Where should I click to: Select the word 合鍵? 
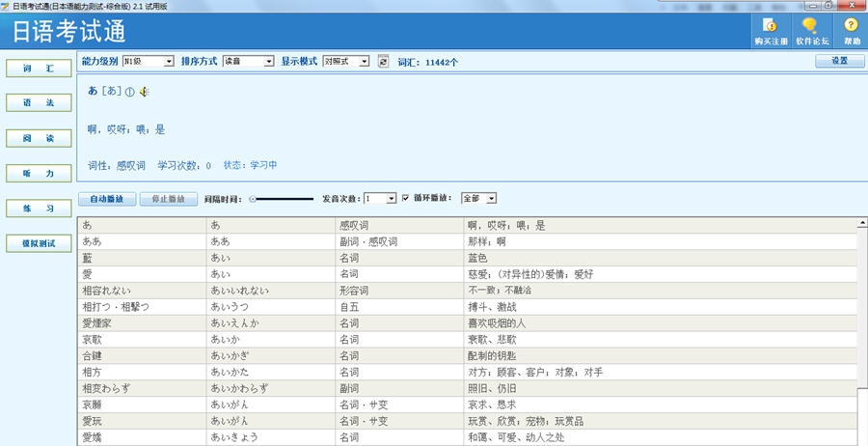[x=92, y=356]
